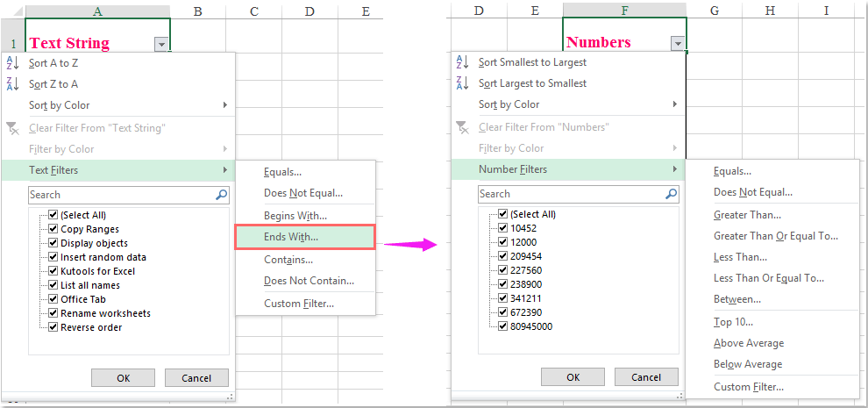Viewport: 868px width, 408px height.
Task: Select the Top 10... number filter
Action: tap(733, 322)
